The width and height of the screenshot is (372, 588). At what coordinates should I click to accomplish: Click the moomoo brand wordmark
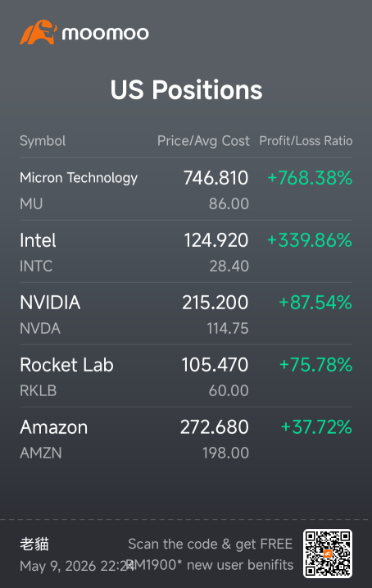coord(105,34)
